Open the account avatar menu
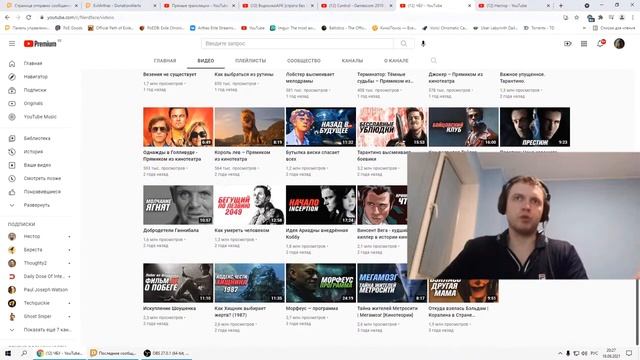The image size is (640, 360). 619,44
